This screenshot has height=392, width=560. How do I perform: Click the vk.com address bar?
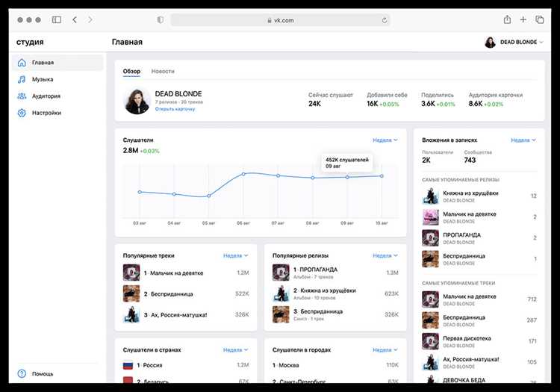(x=280, y=20)
